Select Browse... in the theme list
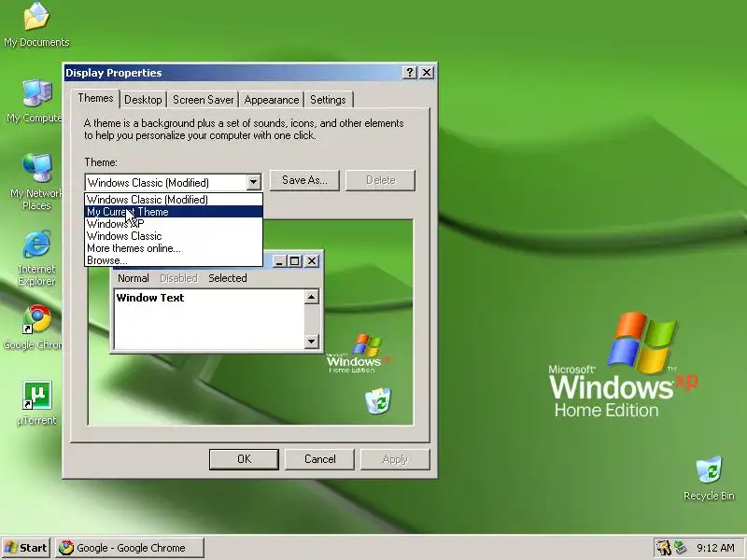 [174, 260]
